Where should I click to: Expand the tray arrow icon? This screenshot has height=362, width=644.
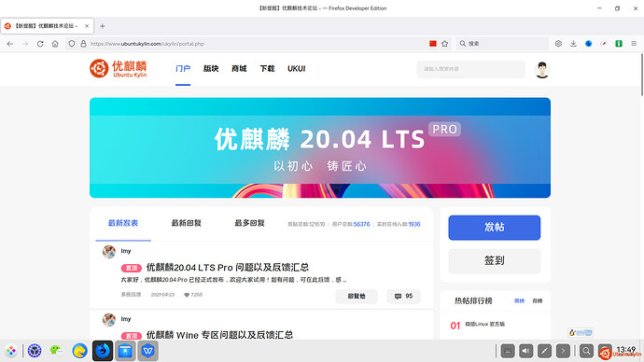(563, 351)
